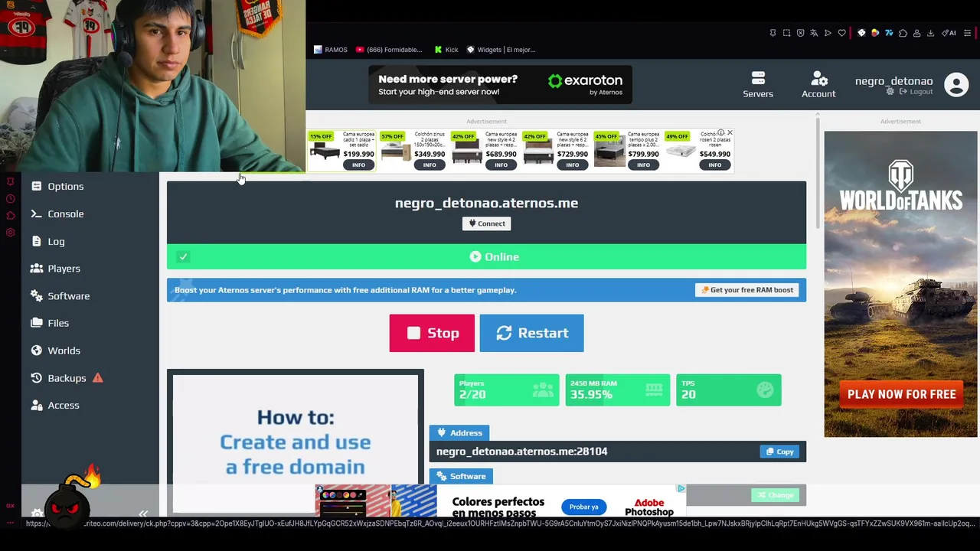Click the negro_detonao.aternos.me server title
Image resolution: width=980 pixels, height=551 pixels.
(486, 203)
